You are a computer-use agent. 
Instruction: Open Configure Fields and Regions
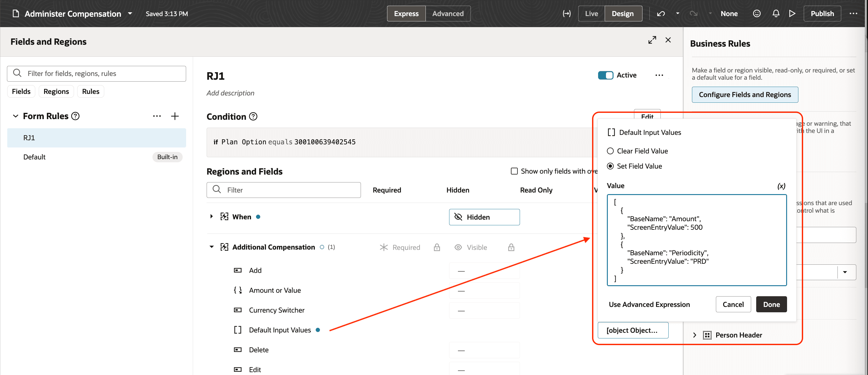pos(745,95)
